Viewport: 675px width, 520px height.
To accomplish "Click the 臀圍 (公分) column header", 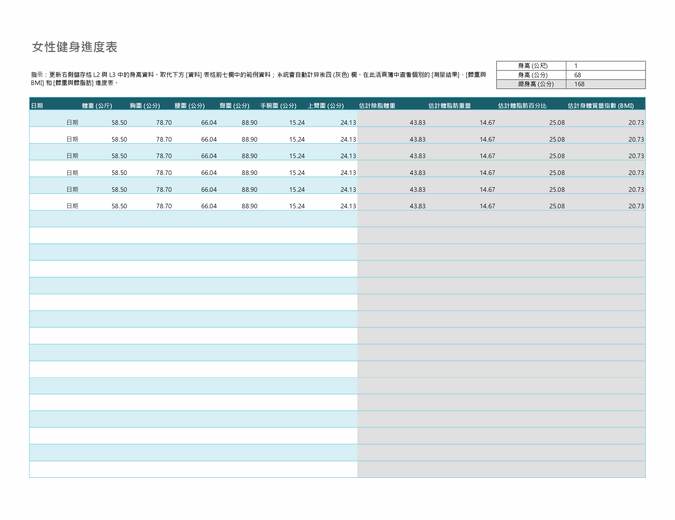I will coord(234,105).
